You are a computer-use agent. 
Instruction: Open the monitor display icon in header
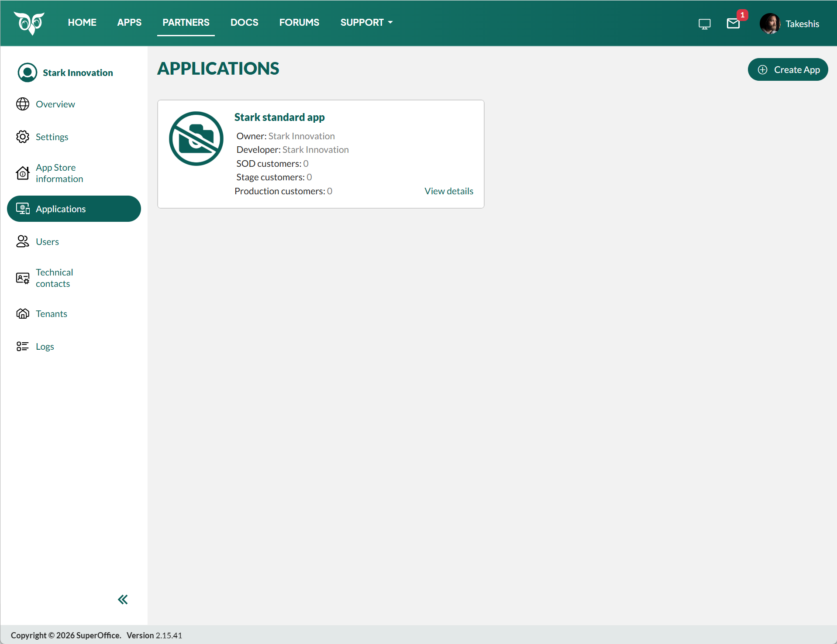click(x=704, y=24)
